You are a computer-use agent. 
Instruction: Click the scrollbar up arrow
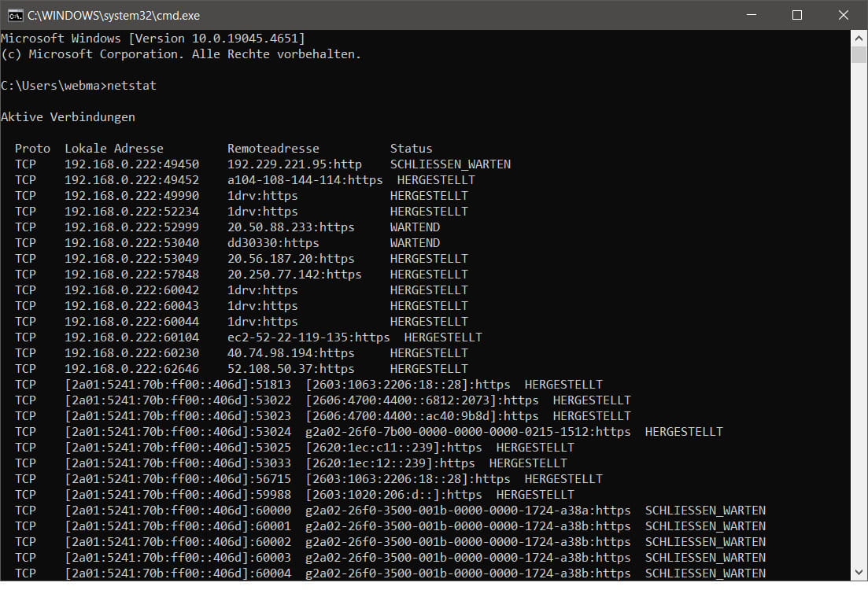click(x=859, y=38)
